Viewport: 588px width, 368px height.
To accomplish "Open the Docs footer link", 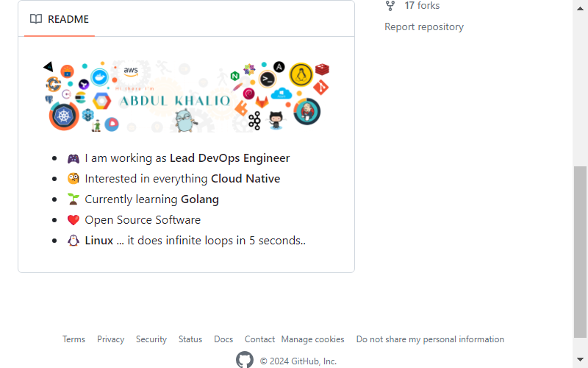I will 223,339.
